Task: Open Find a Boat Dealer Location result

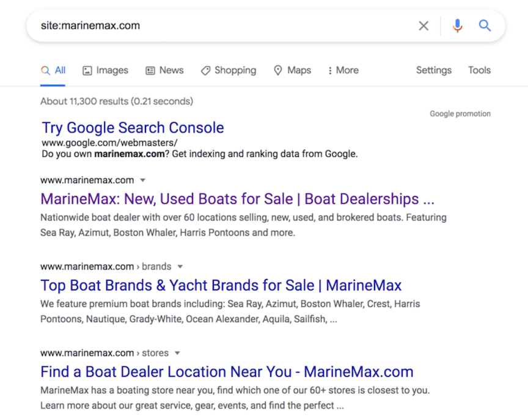Action: click(227, 372)
